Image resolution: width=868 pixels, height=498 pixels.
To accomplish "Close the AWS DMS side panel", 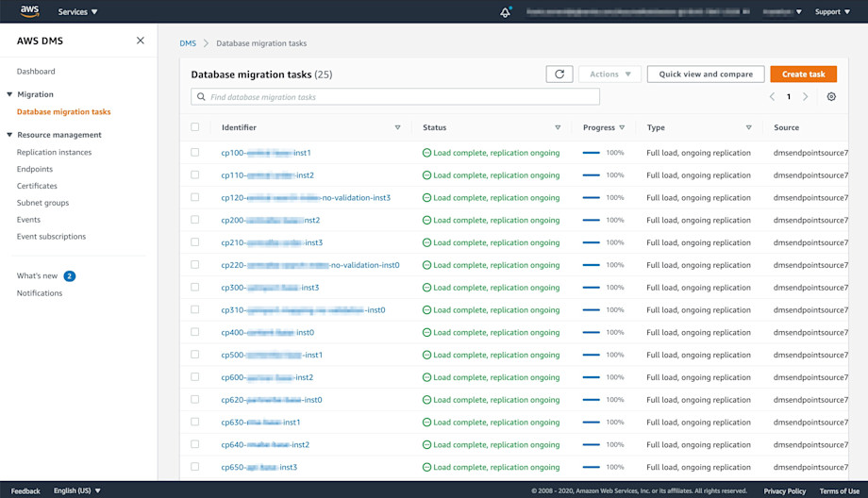I will (x=140, y=41).
